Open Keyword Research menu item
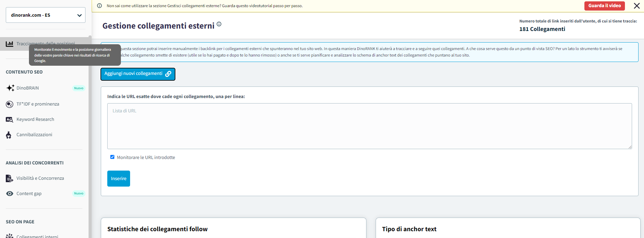The image size is (644, 238). (x=35, y=120)
